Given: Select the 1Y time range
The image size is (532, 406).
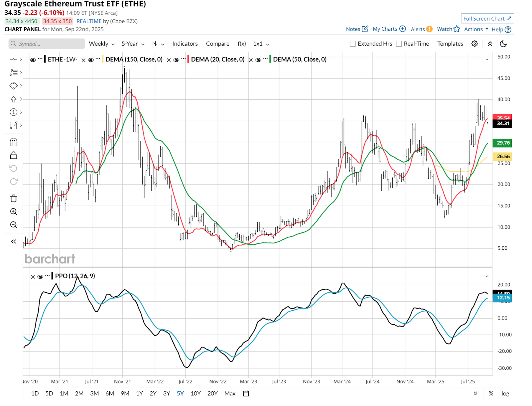Looking at the screenshot, I should [140, 393].
